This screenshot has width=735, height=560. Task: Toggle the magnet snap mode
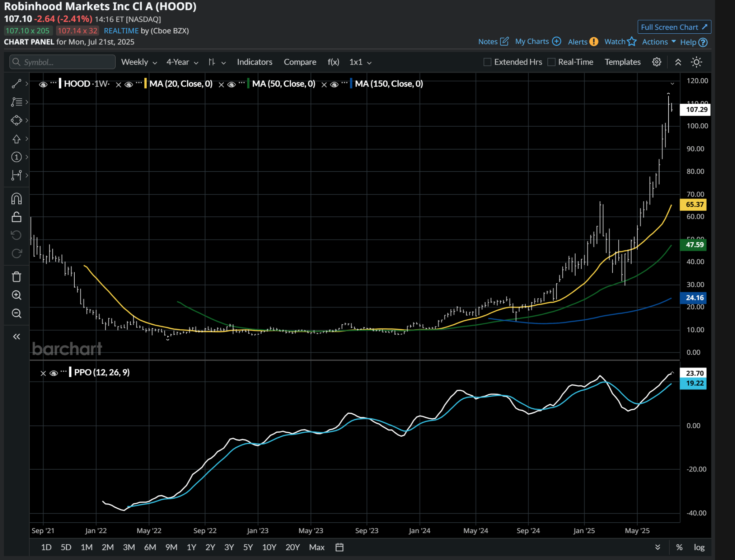17,199
